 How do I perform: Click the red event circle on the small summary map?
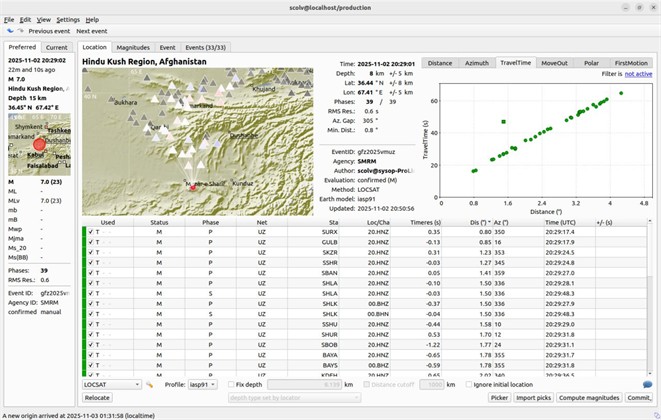(x=39, y=144)
